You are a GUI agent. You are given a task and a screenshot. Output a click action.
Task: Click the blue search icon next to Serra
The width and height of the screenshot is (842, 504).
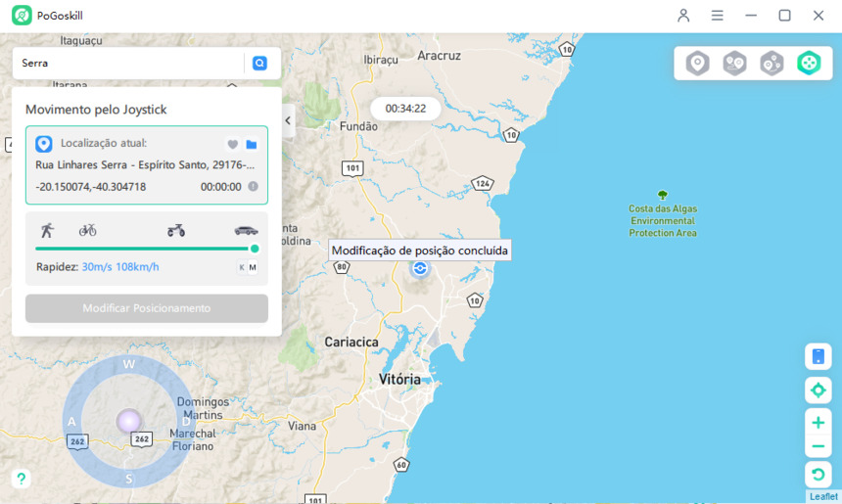tap(259, 63)
